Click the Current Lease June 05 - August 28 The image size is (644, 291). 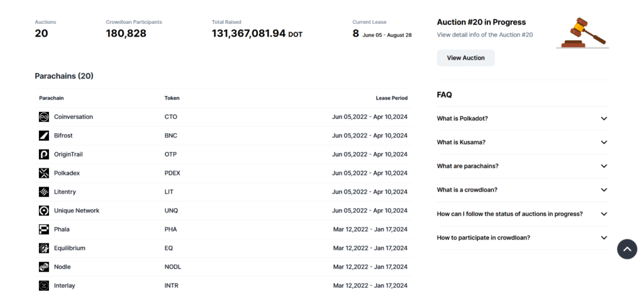[382, 34]
